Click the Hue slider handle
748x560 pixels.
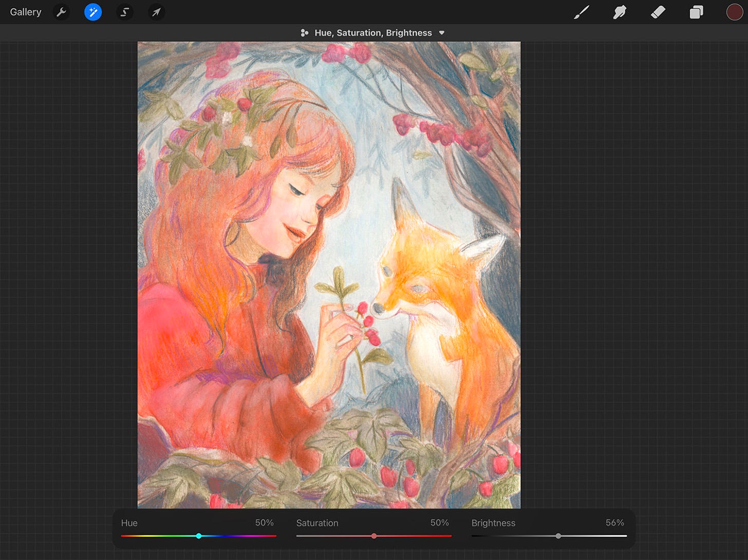(x=199, y=535)
